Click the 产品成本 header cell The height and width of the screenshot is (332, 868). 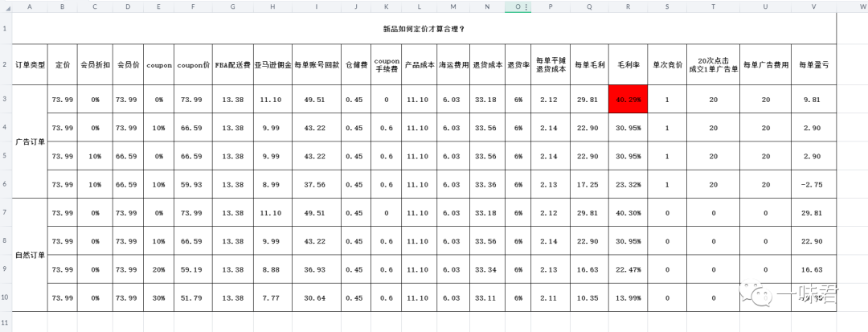tap(419, 64)
